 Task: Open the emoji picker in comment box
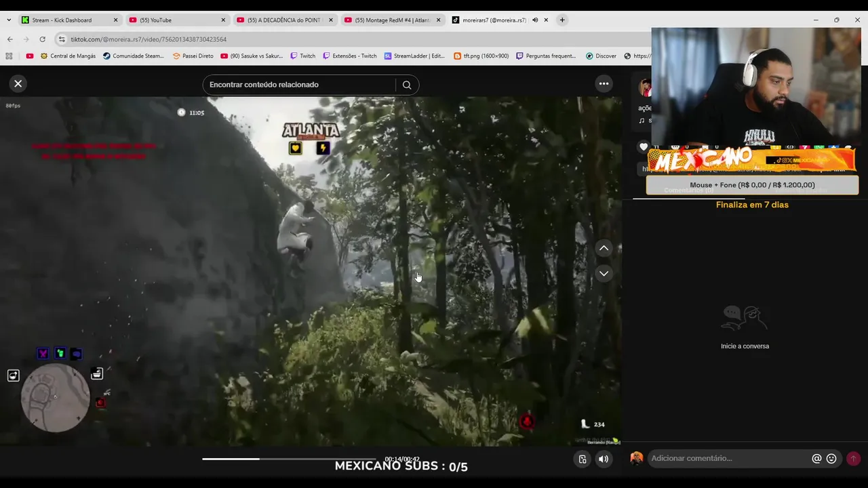[831, 458]
